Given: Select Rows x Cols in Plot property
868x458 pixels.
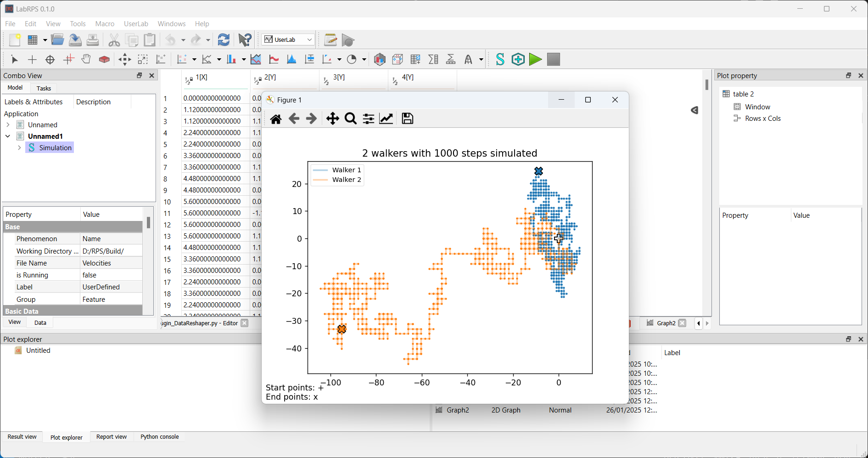Looking at the screenshot, I should [x=762, y=119].
